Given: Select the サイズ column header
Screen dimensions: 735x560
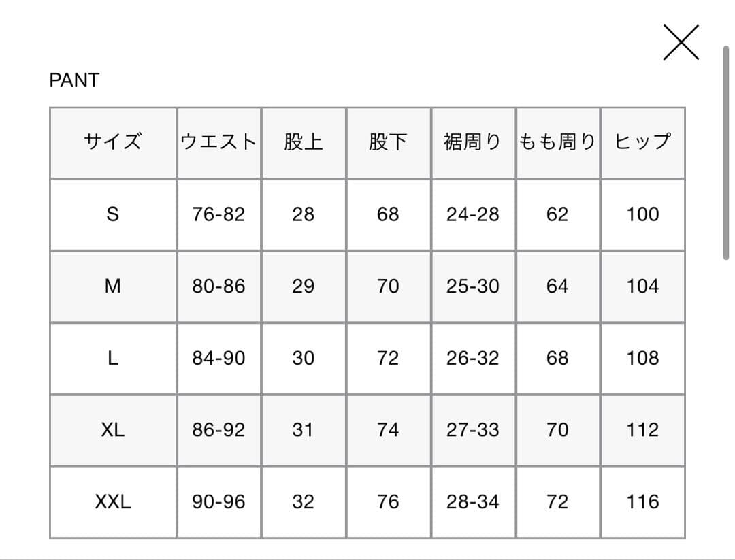Looking at the screenshot, I should pos(113,142).
